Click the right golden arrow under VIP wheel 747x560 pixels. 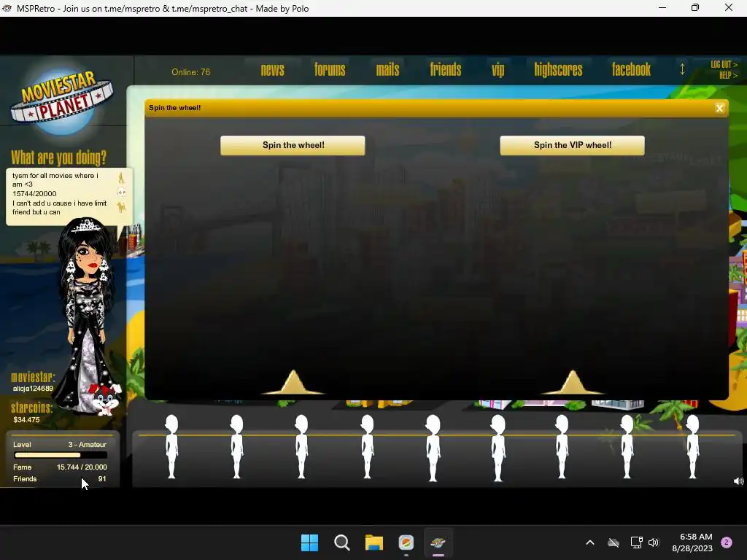(572, 382)
